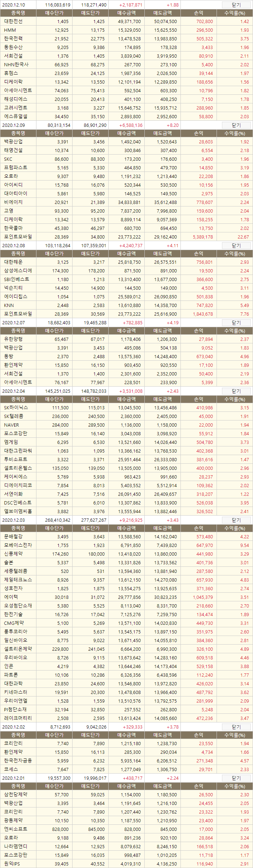Select the 모베이스전자 stock name
253x868 pixels.
pyautogui.click(x=18, y=545)
